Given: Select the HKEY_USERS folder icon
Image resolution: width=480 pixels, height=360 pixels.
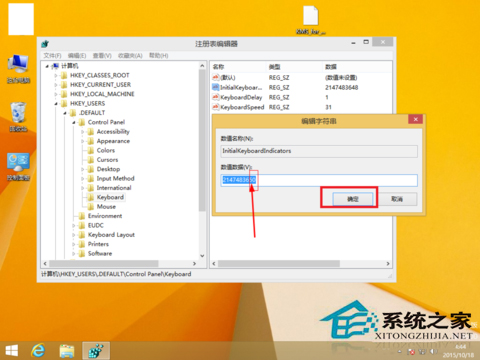Looking at the screenshot, I should coord(64,103).
